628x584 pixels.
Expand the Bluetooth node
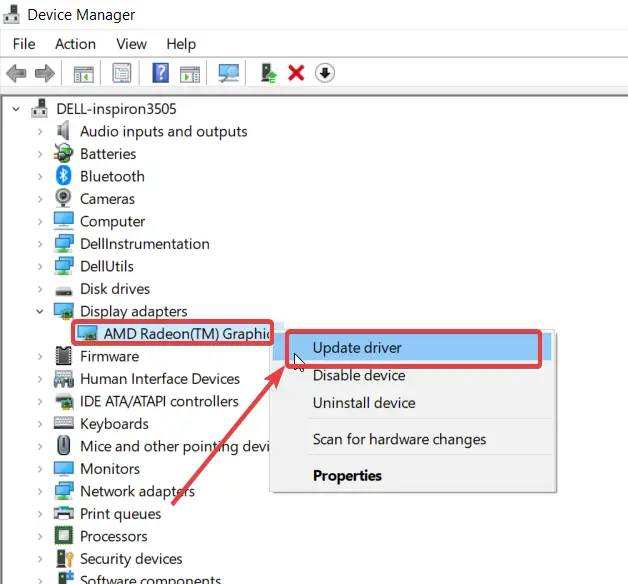(x=40, y=176)
